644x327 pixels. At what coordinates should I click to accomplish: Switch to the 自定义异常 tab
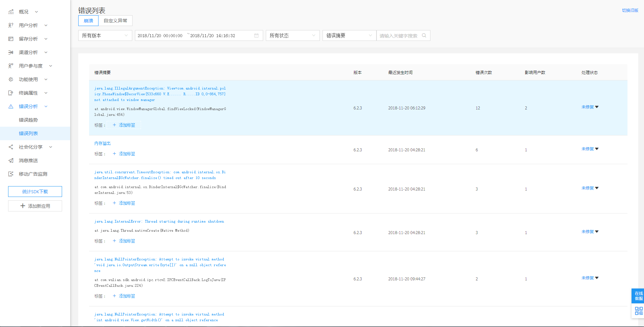[115, 21]
